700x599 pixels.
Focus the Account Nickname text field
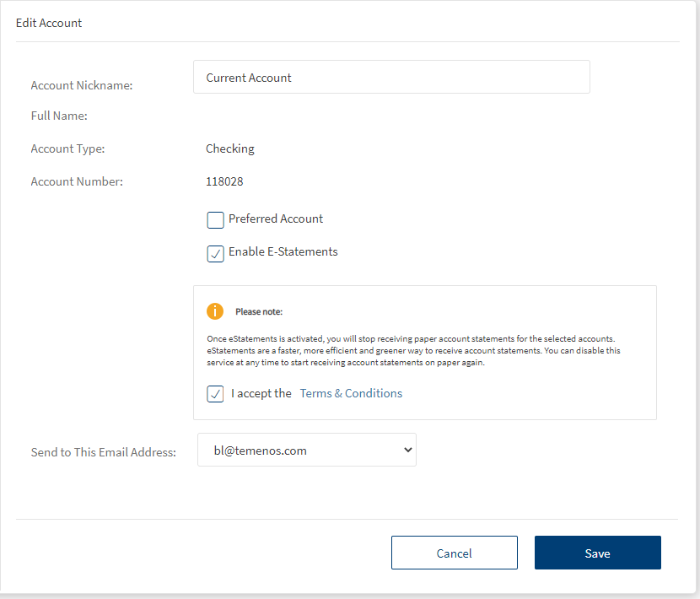(x=391, y=78)
